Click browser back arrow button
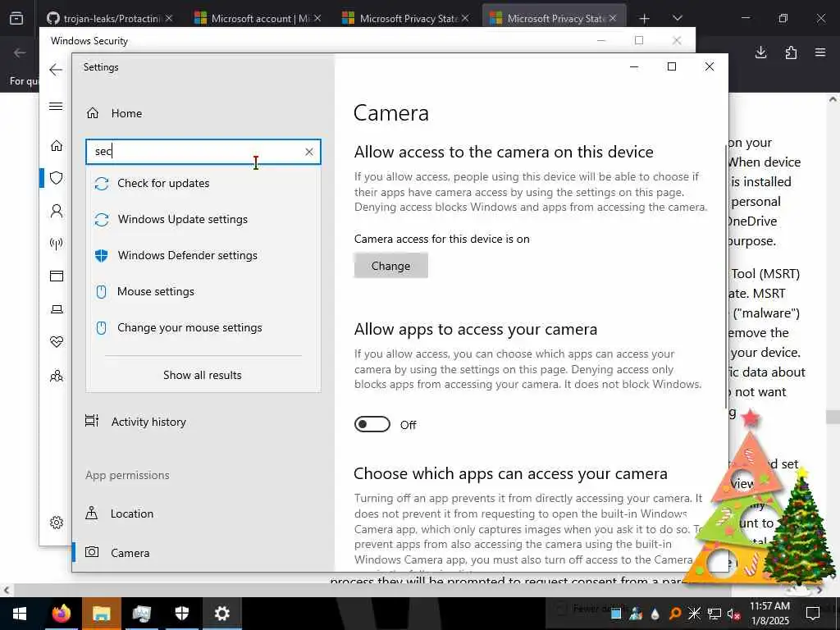This screenshot has width=840, height=630. pyautogui.click(x=20, y=52)
